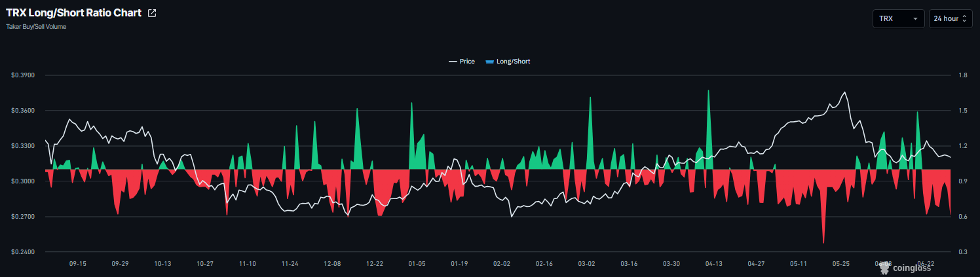Image resolution: width=980 pixels, height=277 pixels.
Task: Click the 02-16 date axis label
Action: (x=544, y=263)
